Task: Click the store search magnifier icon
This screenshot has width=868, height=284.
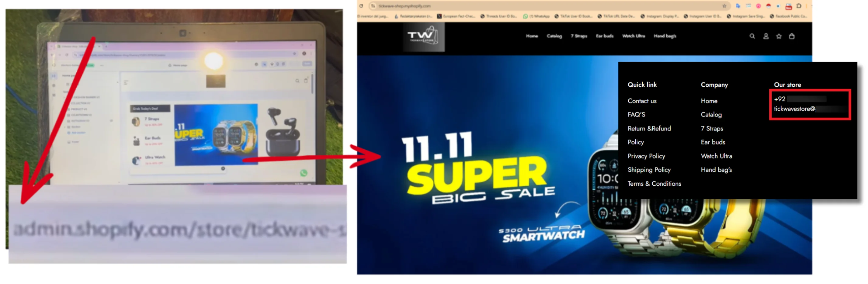Action: pos(752,36)
